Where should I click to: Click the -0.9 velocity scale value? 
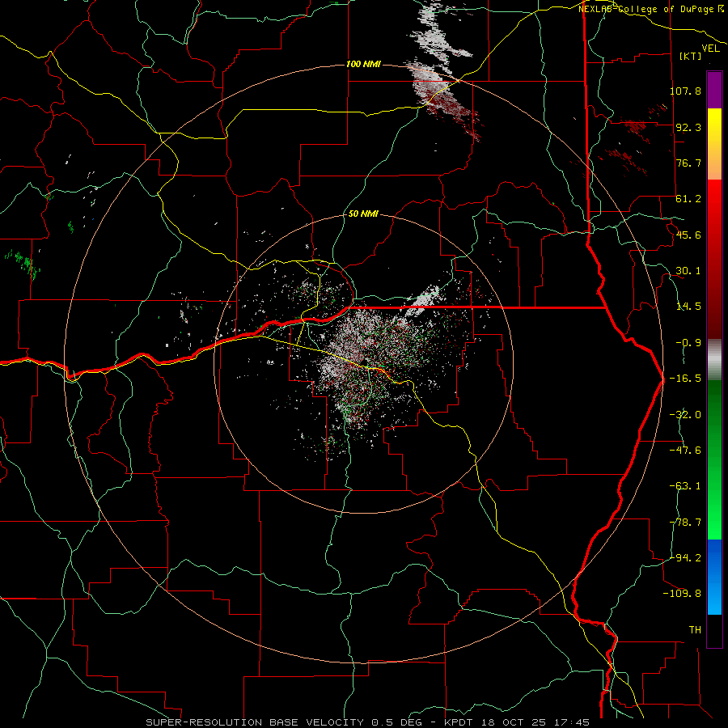click(688, 343)
